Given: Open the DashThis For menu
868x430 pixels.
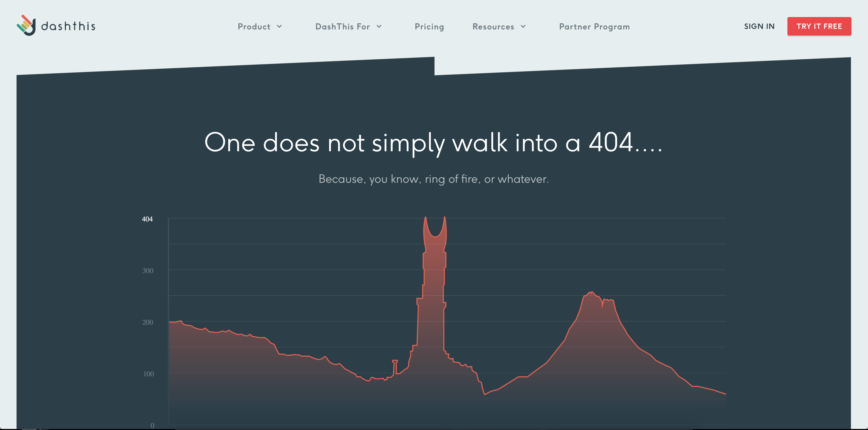Looking at the screenshot, I should pos(343,27).
